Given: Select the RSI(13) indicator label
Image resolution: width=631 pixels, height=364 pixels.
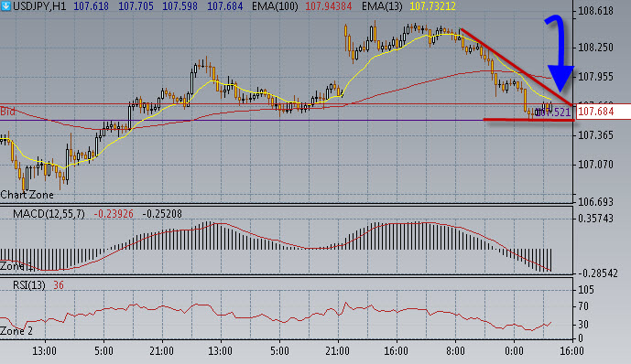Looking at the screenshot, I should pos(29,285).
